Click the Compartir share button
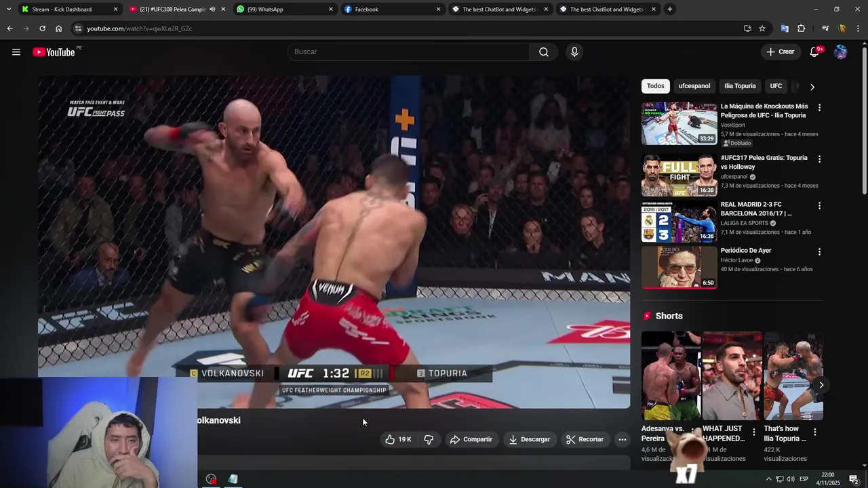Viewport: 868px width, 488px height. pyautogui.click(x=471, y=439)
